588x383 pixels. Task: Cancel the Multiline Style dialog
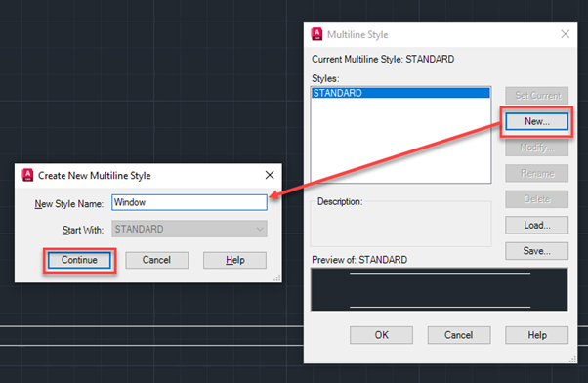(x=459, y=335)
